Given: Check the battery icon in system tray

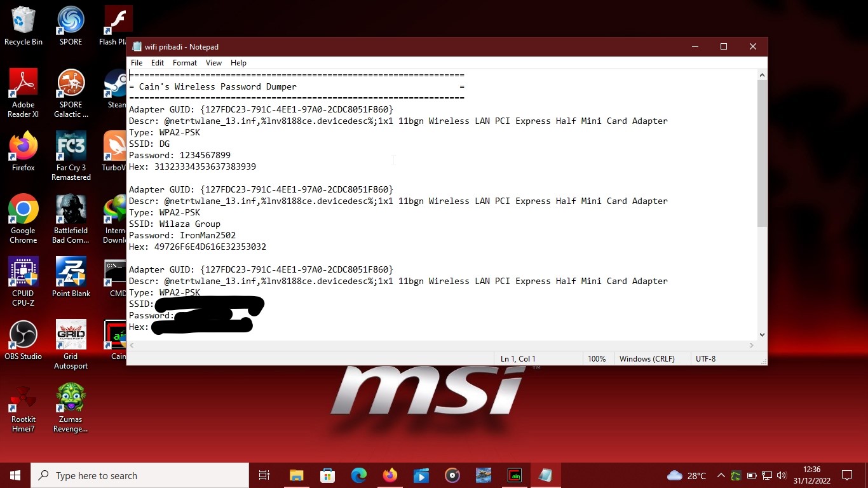Looking at the screenshot, I should point(752,475).
